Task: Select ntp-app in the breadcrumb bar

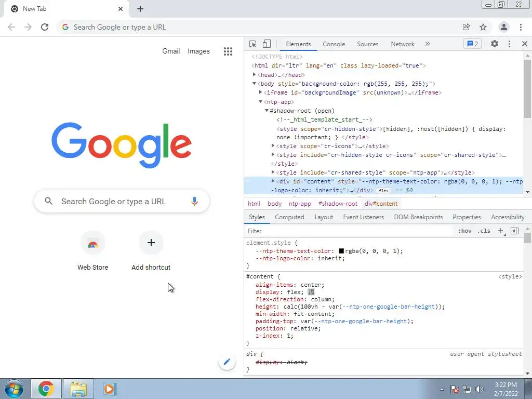Action: pyautogui.click(x=300, y=204)
